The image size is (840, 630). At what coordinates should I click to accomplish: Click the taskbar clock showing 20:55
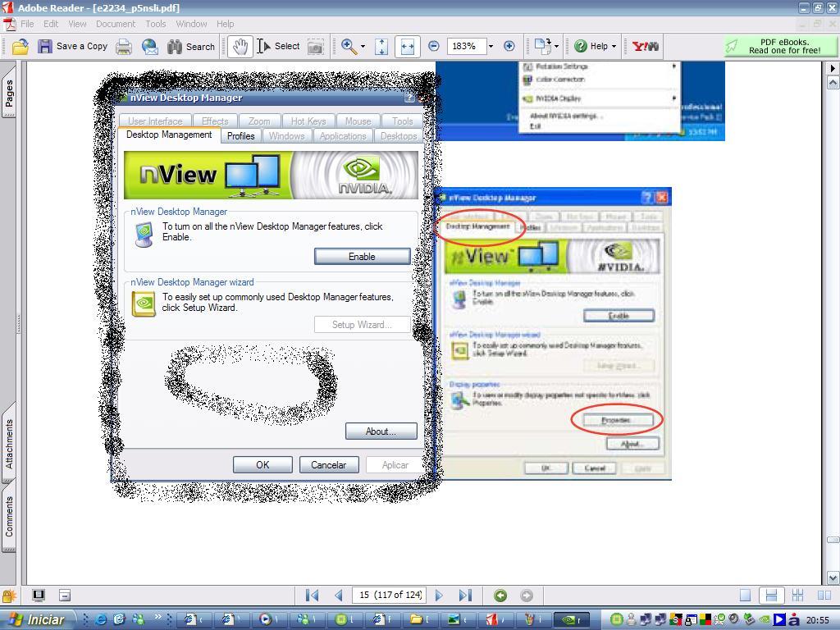[x=818, y=620]
